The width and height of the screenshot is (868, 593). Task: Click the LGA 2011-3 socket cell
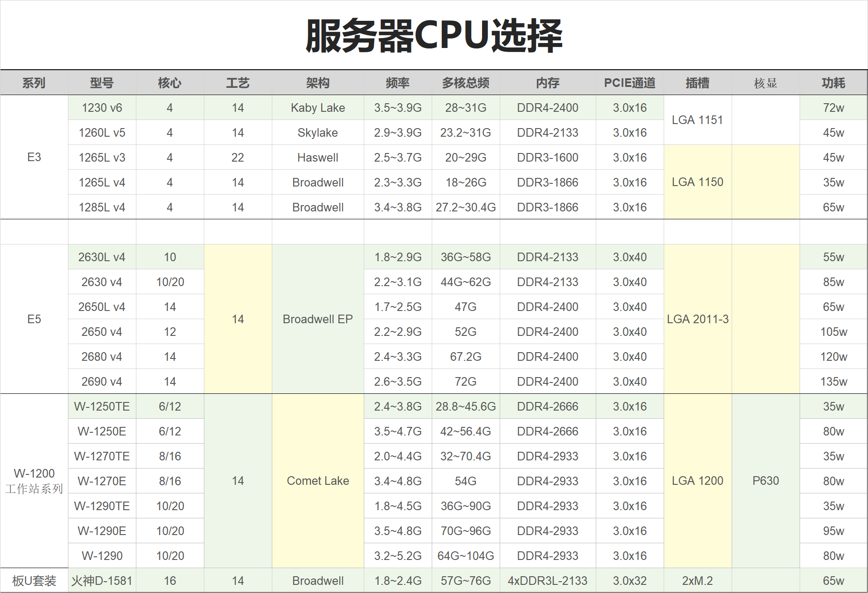pos(698,319)
